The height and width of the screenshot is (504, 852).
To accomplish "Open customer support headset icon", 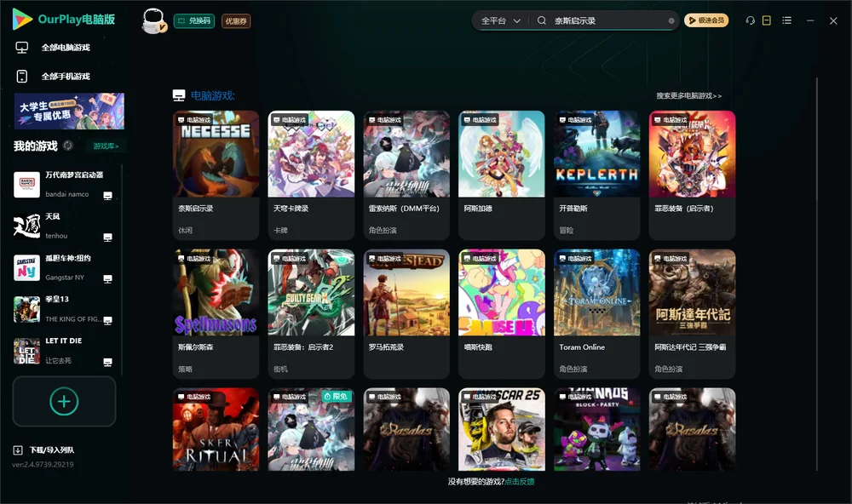I will click(751, 20).
